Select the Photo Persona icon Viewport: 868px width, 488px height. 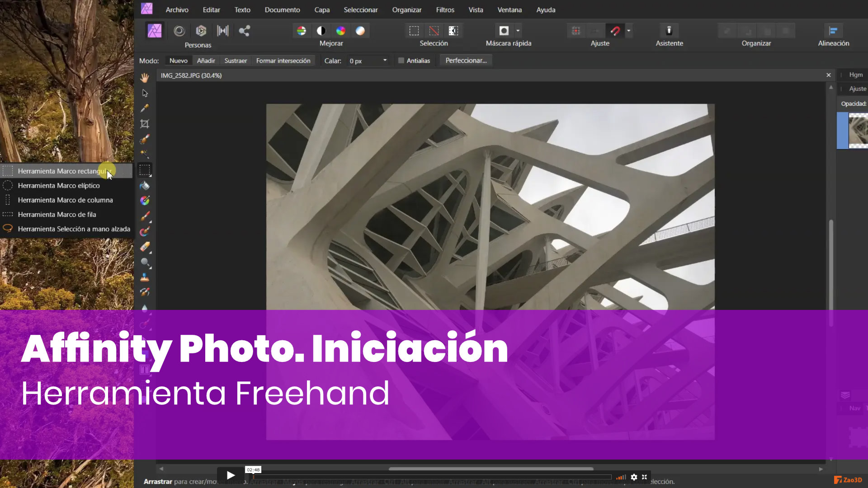(155, 31)
